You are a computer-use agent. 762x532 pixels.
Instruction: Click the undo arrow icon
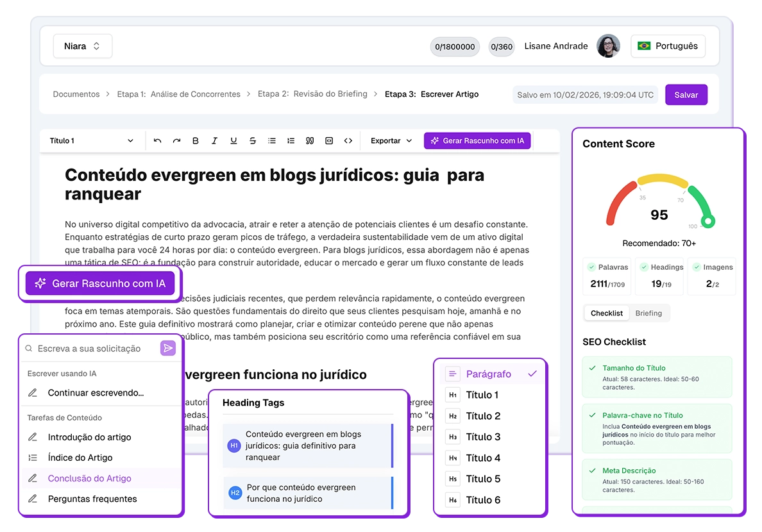tap(157, 141)
